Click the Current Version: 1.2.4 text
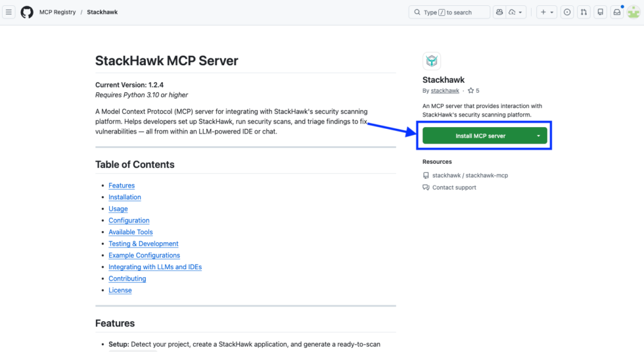 [x=129, y=85]
